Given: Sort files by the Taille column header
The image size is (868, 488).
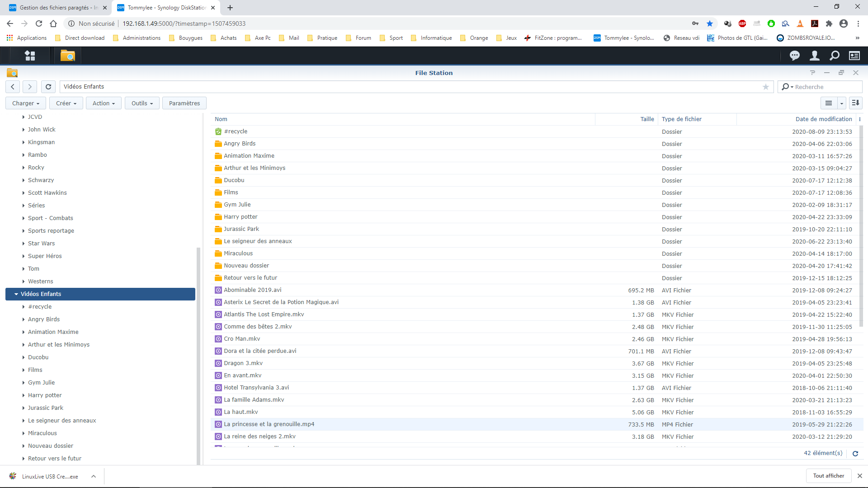Looking at the screenshot, I should pos(646,119).
